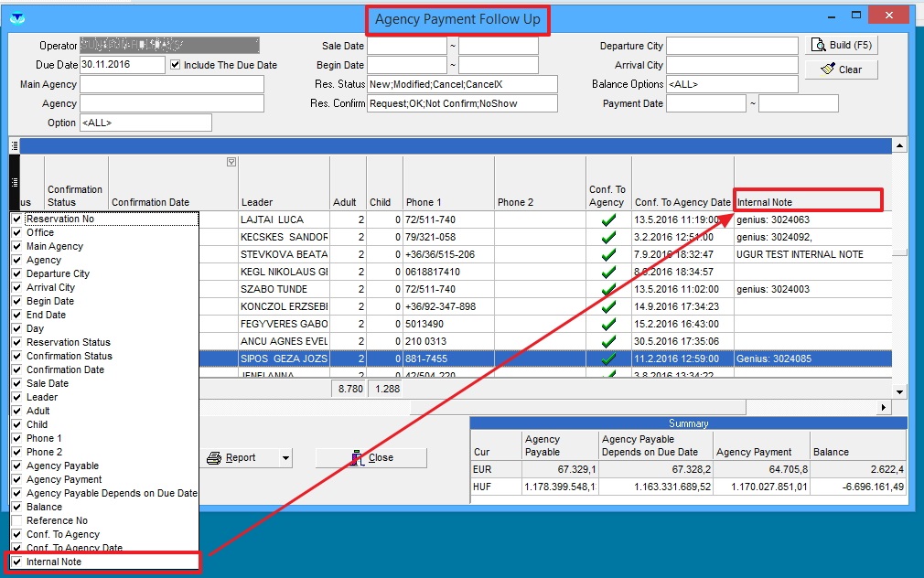Enable the Reference No column checkbox

(16, 520)
